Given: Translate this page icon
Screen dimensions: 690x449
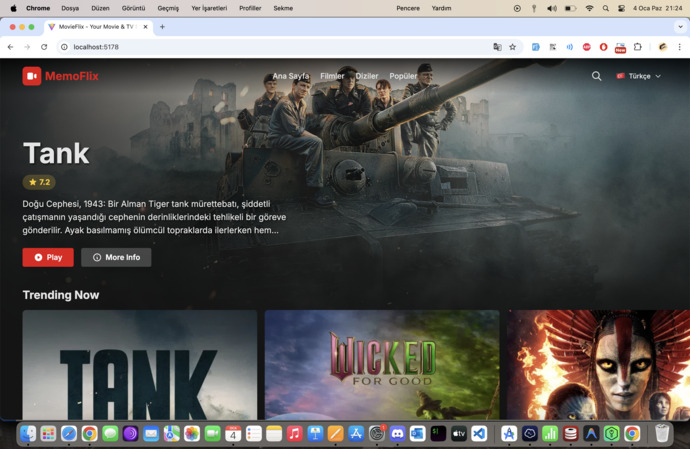Looking at the screenshot, I should [x=497, y=47].
